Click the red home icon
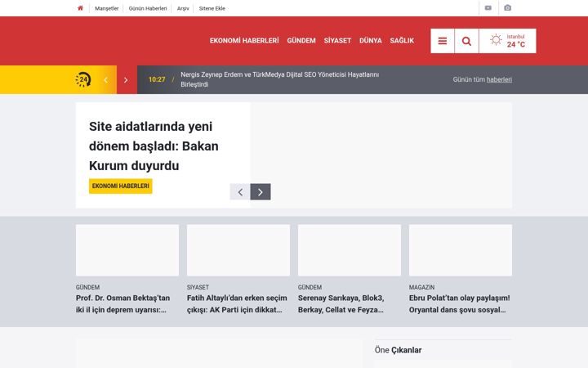The height and width of the screenshot is (368, 588). [x=80, y=8]
